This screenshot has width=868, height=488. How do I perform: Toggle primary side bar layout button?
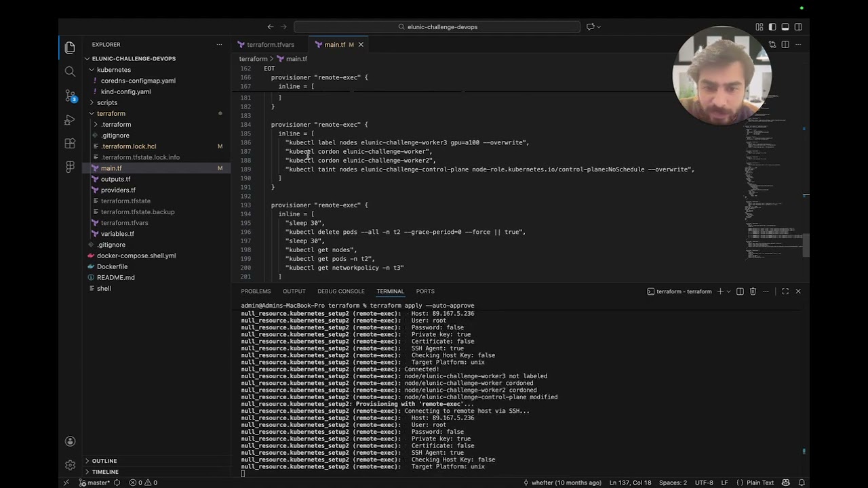772,26
